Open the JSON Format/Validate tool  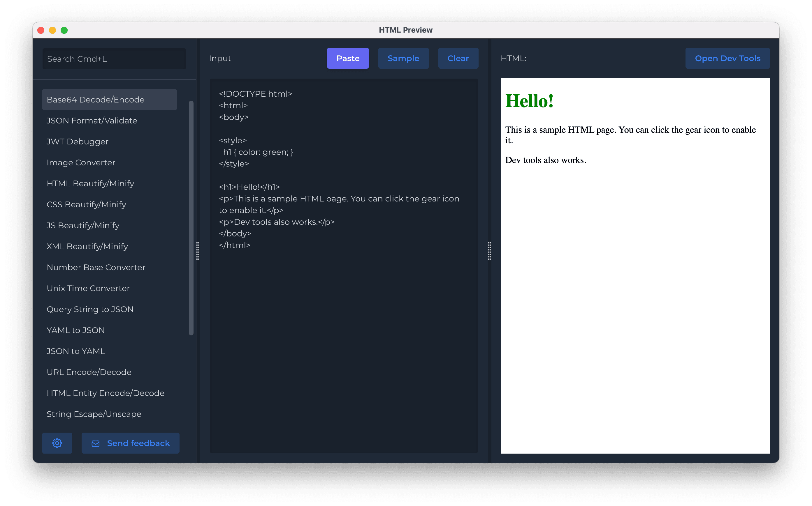coord(92,121)
